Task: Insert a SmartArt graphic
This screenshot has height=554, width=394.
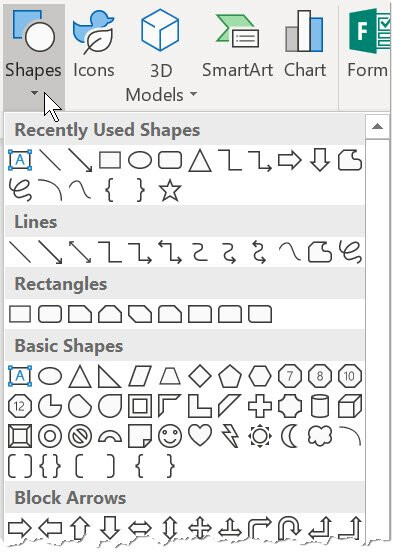Action: pyautogui.click(x=237, y=44)
